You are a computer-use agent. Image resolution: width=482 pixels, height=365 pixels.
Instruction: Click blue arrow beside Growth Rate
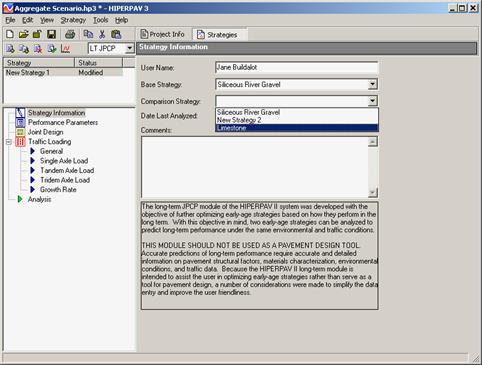coord(32,189)
